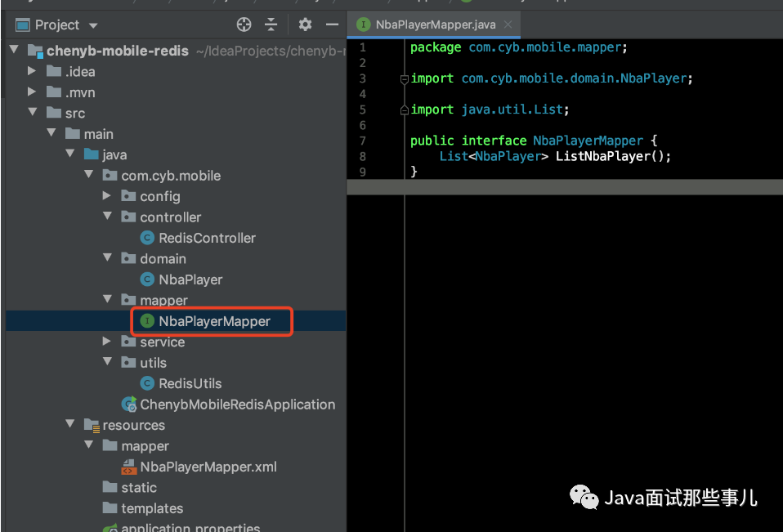Click line number 7 in the gutter
The height and width of the screenshot is (532, 783).
tap(363, 141)
